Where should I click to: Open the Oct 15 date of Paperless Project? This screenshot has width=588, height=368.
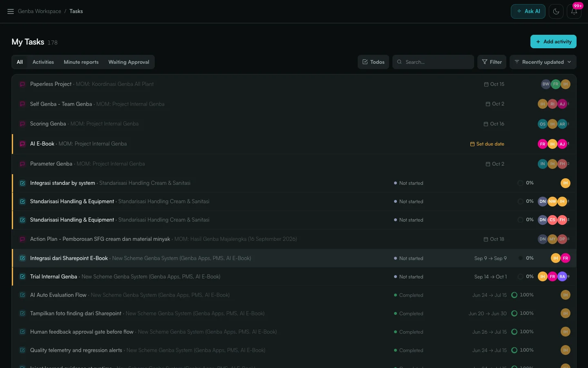click(494, 84)
